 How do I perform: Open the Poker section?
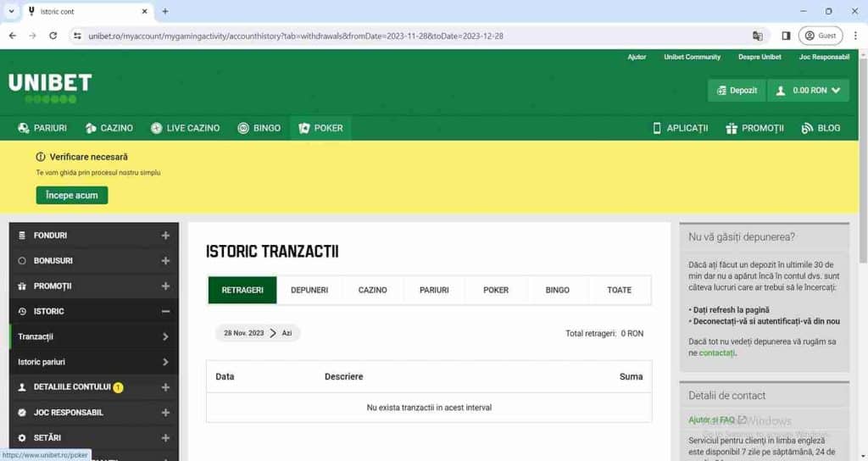(x=321, y=128)
